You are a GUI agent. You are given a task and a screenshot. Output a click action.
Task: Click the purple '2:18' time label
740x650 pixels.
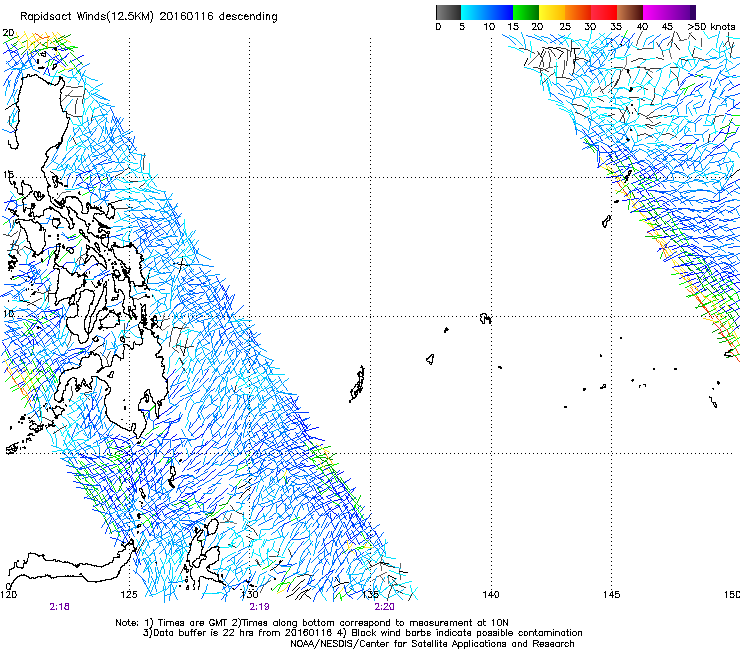[x=59, y=607]
